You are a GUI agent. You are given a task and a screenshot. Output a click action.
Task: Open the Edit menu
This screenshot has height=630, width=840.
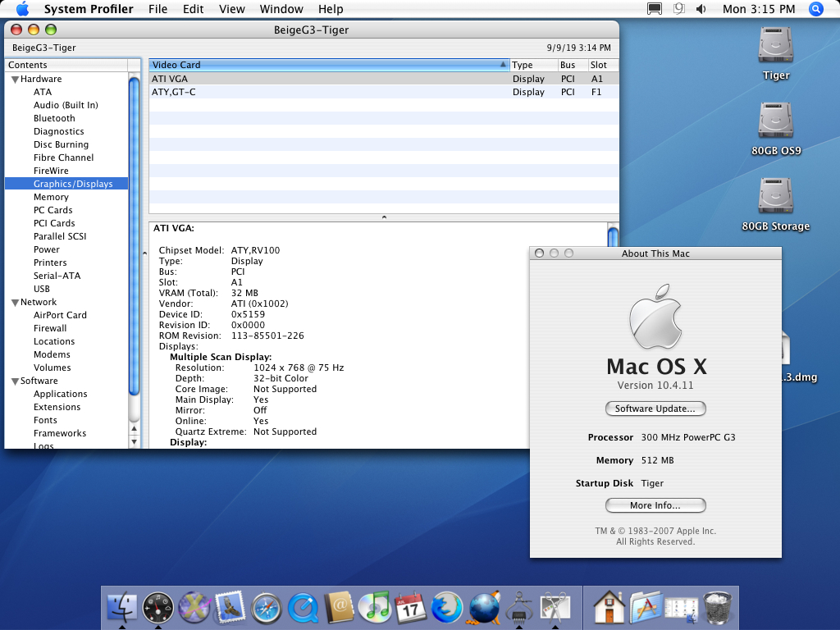click(193, 9)
